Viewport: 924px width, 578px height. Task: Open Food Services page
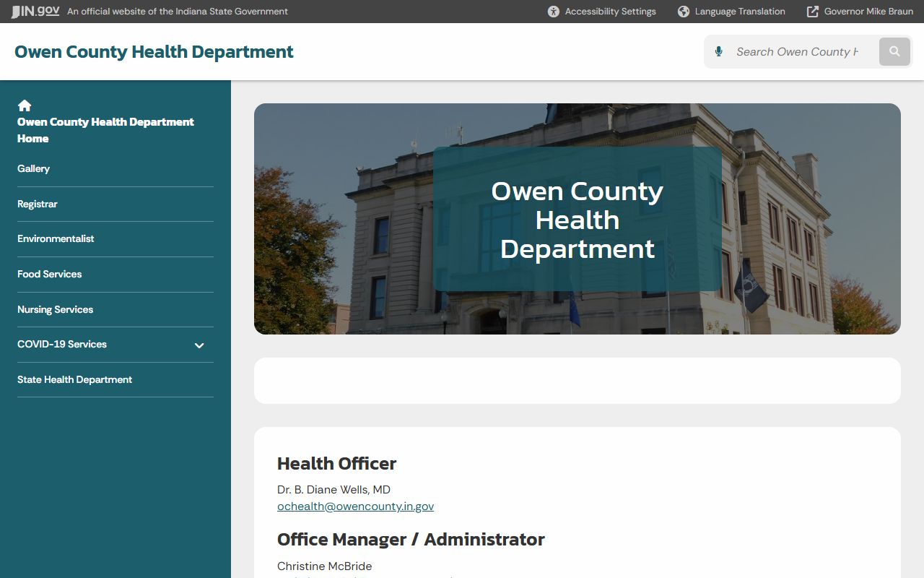pos(49,274)
